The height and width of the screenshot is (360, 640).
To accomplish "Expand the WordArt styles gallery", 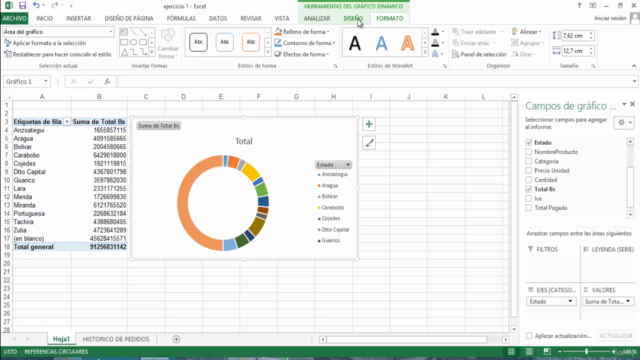I will 424,53.
